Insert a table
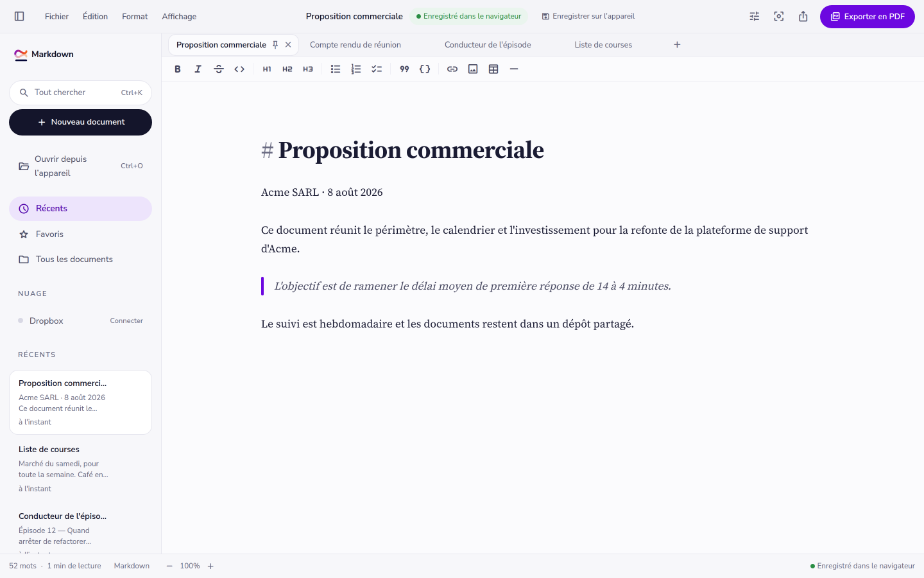The image size is (924, 578). [493, 69]
